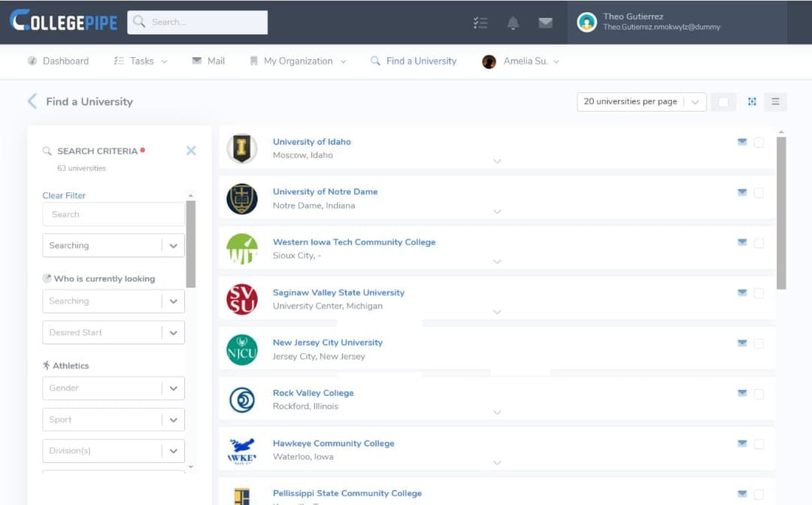Check the selection box next to University of Notre Dame
812x505 pixels.
(759, 192)
